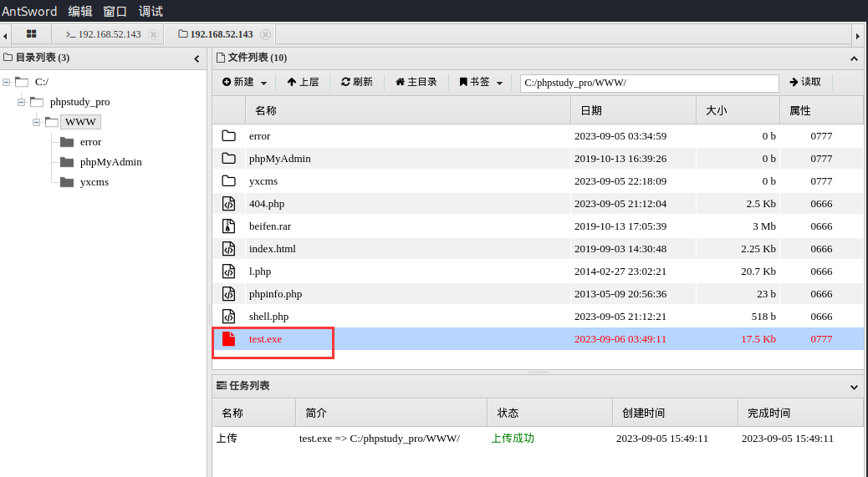Image resolution: width=868 pixels, height=477 pixels.
Task: Select the C:/ folder in tree
Action: pyautogui.click(x=42, y=82)
